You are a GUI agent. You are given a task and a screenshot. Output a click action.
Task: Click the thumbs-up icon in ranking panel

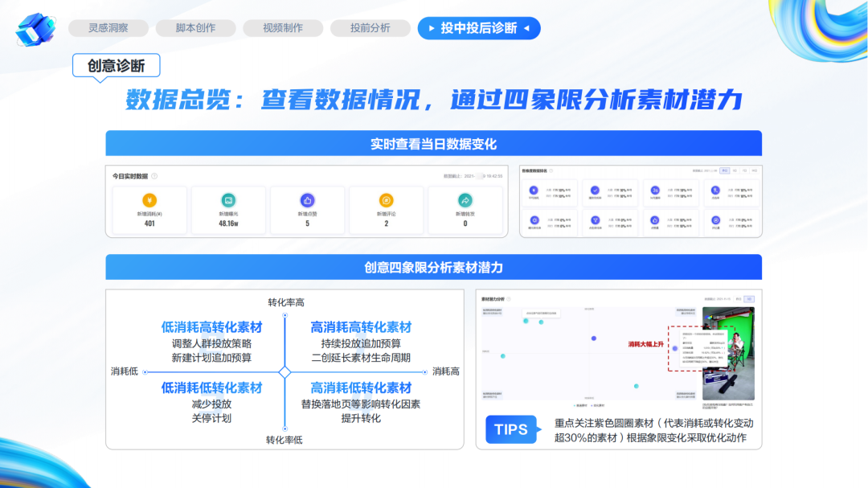click(655, 220)
